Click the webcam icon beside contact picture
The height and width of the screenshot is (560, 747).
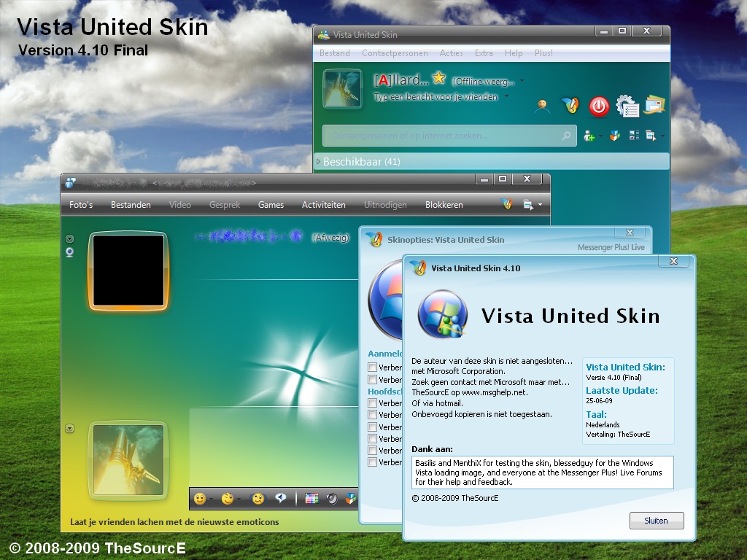point(70,252)
